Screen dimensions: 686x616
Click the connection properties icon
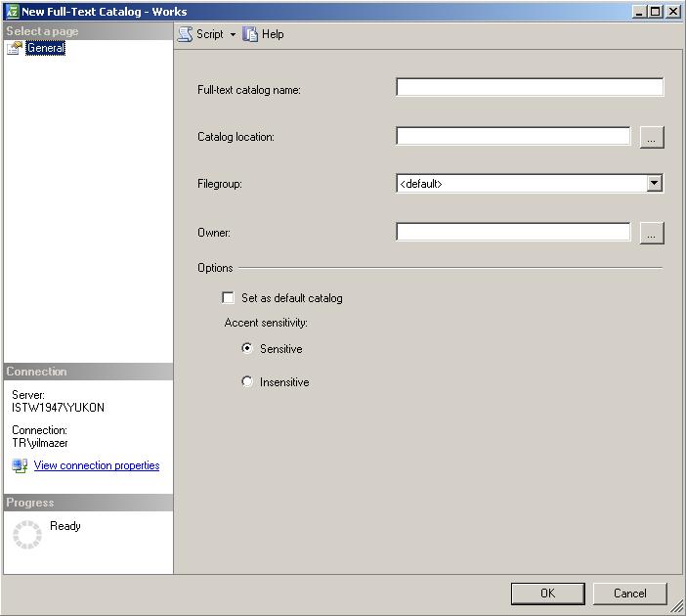click(20, 466)
